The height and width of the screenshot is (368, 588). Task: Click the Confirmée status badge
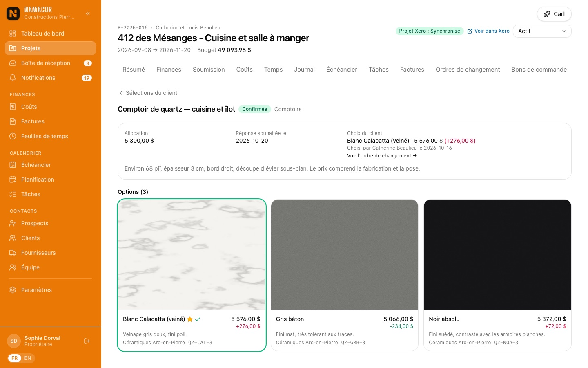[254, 109]
